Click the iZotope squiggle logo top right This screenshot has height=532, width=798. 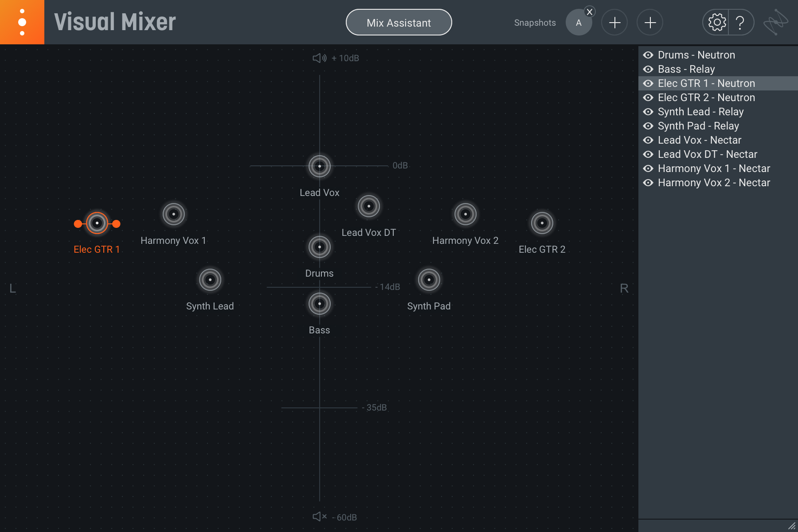[x=775, y=21]
